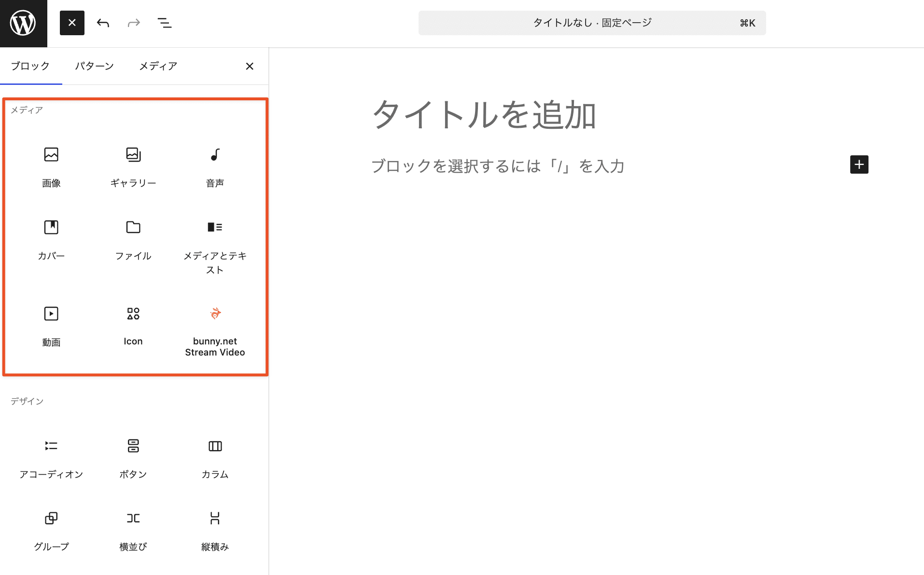Screen dimensions: 924x575
Task: Open the メディア tab
Action: coord(159,66)
